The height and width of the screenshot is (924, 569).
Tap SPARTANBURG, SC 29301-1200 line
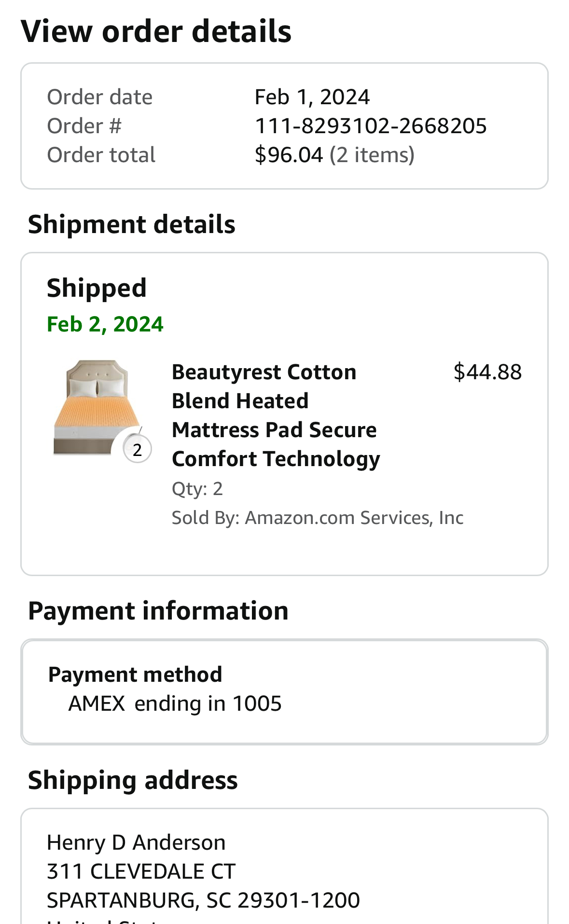[x=203, y=900]
